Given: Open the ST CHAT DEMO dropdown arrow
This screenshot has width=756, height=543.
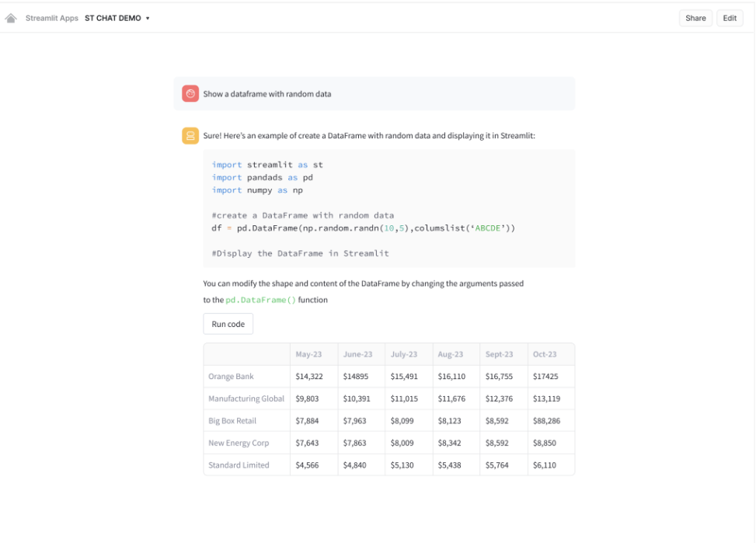Looking at the screenshot, I should pyautogui.click(x=148, y=19).
